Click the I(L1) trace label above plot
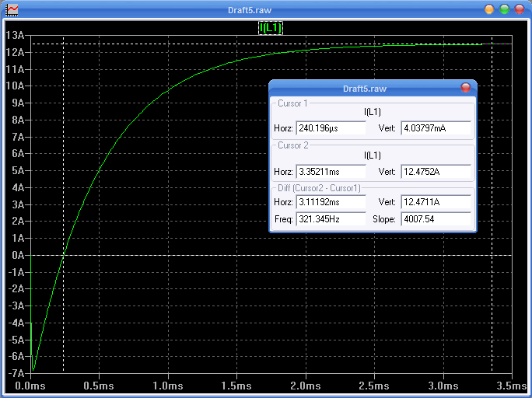The image size is (532, 398). click(271, 28)
